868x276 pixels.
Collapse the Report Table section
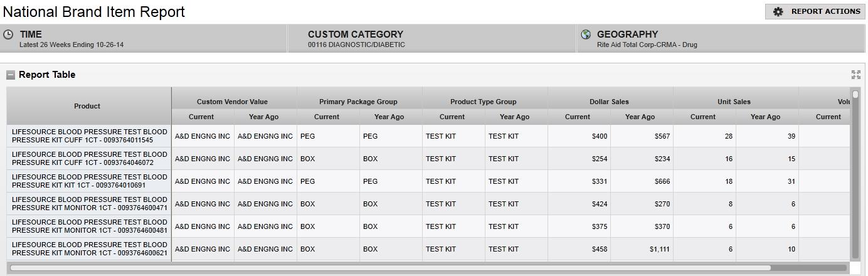point(11,75)
